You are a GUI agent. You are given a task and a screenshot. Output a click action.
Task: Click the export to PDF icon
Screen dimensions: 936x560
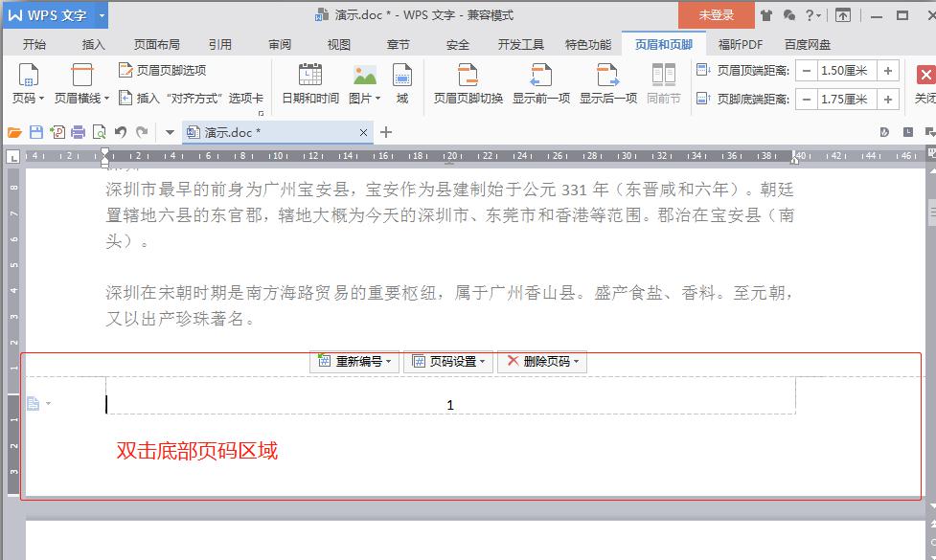(x=57, y=132)
